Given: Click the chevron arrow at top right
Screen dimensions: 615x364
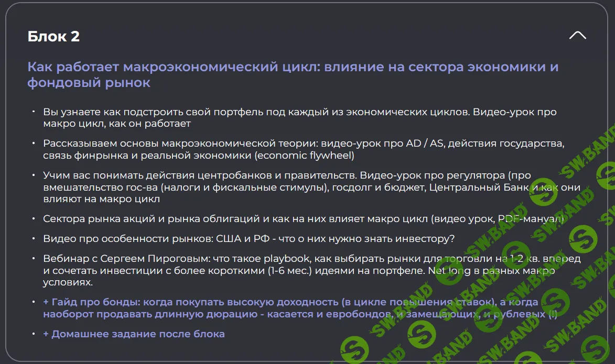Looking at the screenshot, I should pos(578,35).
